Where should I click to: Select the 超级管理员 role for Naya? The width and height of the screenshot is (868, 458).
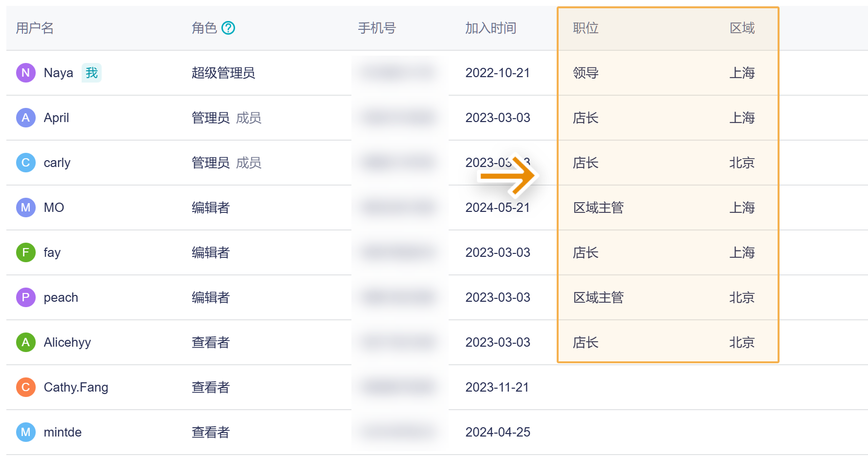point(223,73)
